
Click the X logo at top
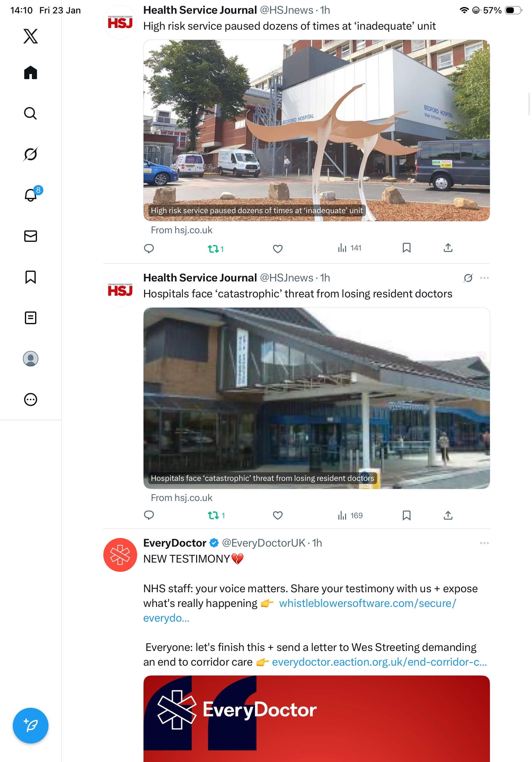pos(31,36)
